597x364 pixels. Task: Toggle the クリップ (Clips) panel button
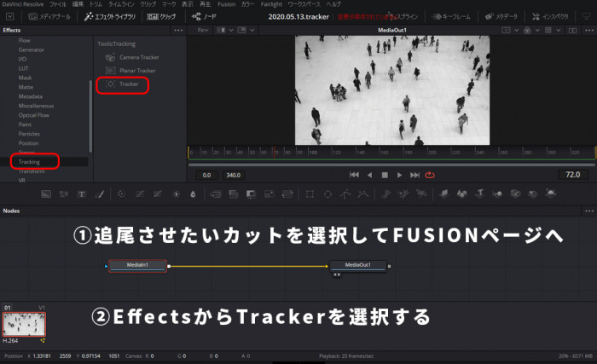coord(161,17)
